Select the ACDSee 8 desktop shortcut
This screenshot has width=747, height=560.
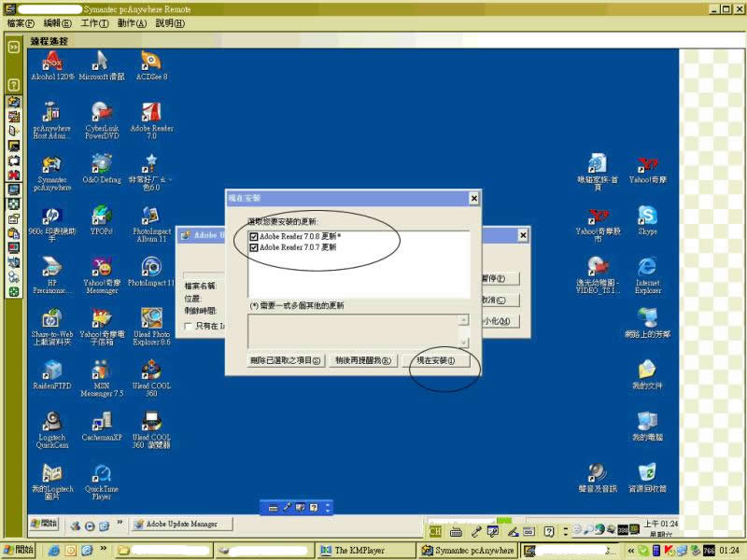point(151,65)
